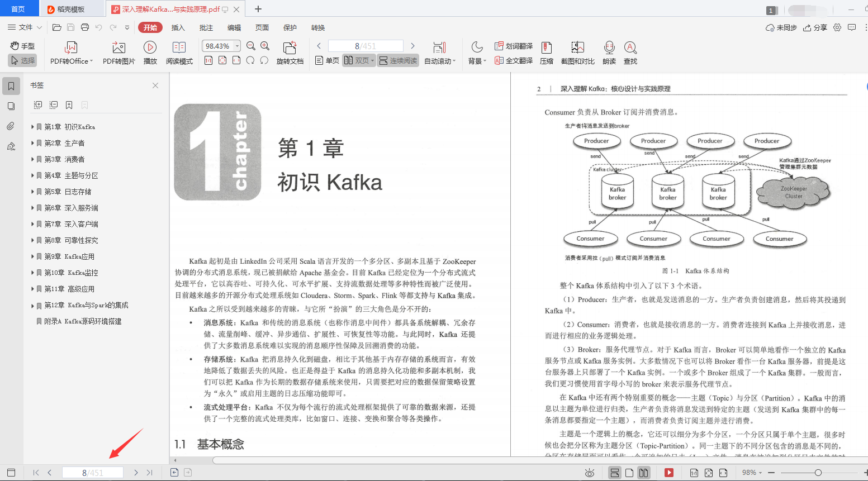
Task: Click the Rotate Document (旋转文档) button
Action: [x=290, y=54]
